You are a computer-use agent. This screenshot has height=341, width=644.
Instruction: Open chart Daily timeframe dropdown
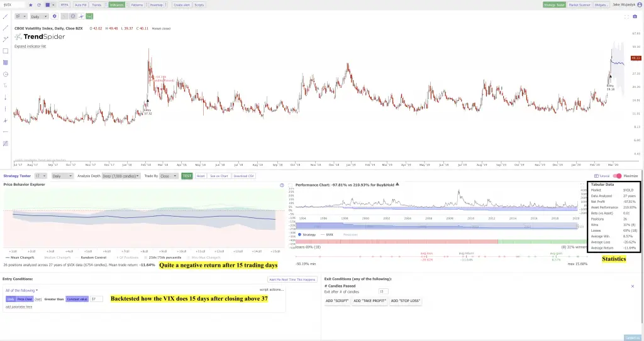click(x=38, y=16)
